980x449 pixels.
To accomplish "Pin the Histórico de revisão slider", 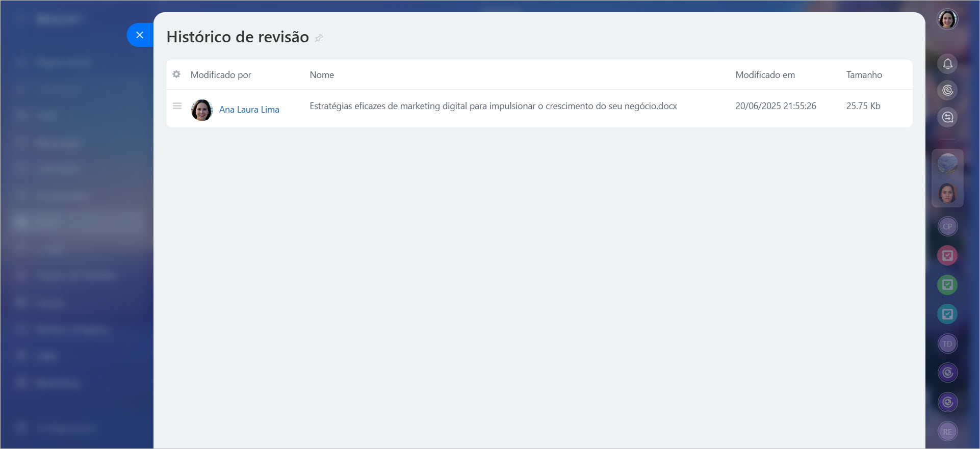I will click(319, 38).
